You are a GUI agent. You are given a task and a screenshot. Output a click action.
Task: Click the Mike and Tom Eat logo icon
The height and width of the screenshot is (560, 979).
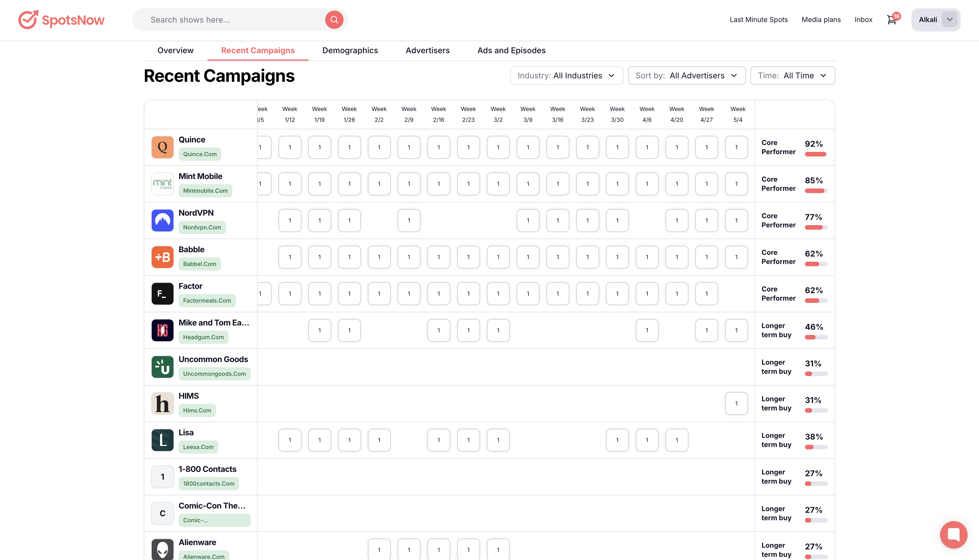point(162,330)
